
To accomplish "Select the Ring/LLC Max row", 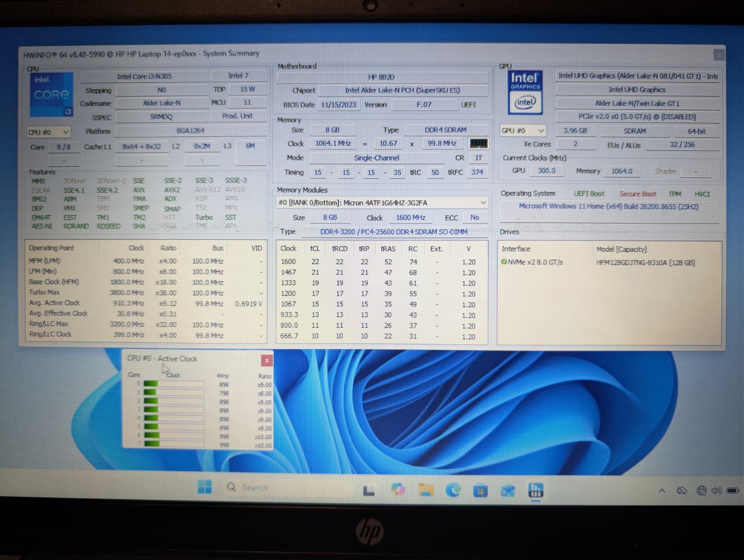I will [146, 324].
